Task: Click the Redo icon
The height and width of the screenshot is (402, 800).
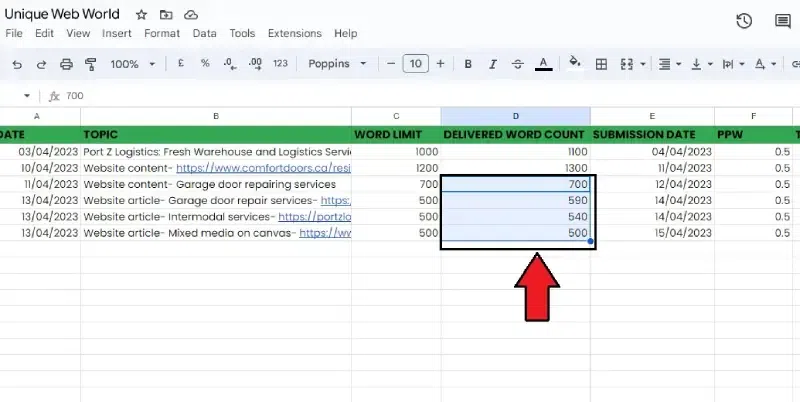Action: point(41,64)
